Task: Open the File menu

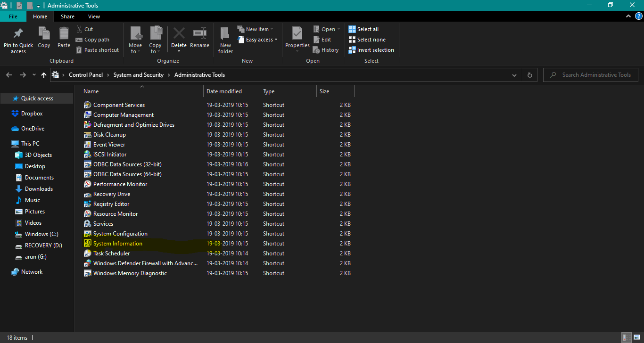Action: [13, 16]
